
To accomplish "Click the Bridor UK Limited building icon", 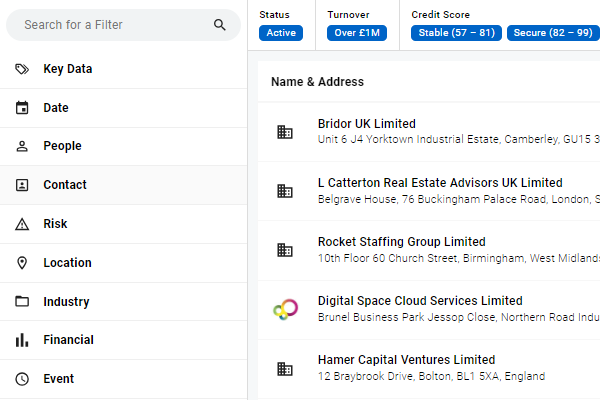I will click(285, 132).
